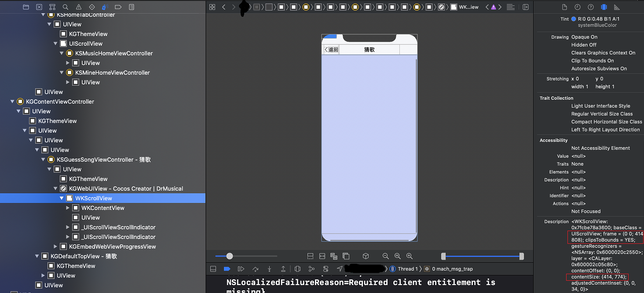The height and width of the screenshot is (293, 644).
Task: Click the contentSize: {414, 774} text
Action: (x=599, y=277)
